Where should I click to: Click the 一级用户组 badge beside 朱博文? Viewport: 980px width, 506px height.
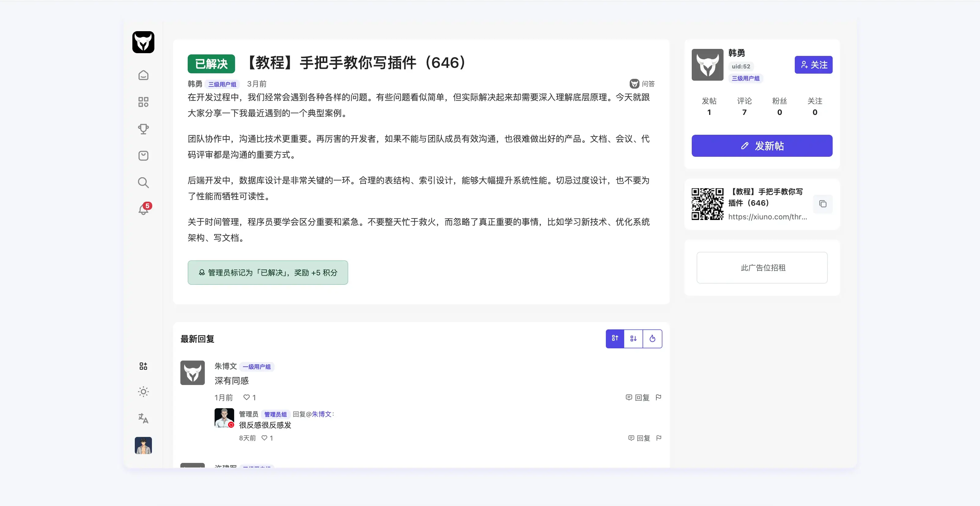(257, 366)
